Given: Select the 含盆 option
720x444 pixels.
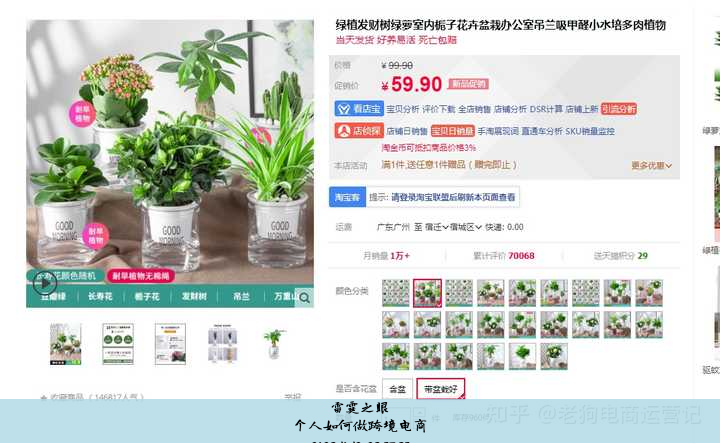Looking at the screenshot, I should (x=397, y=389).
